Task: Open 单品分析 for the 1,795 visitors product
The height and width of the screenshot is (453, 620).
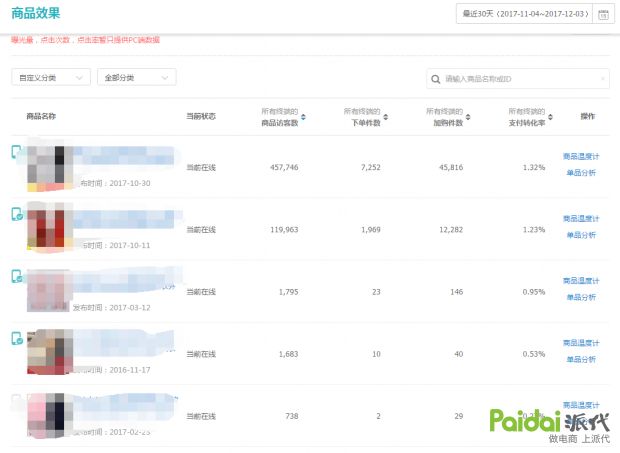Action: [581, 297]
